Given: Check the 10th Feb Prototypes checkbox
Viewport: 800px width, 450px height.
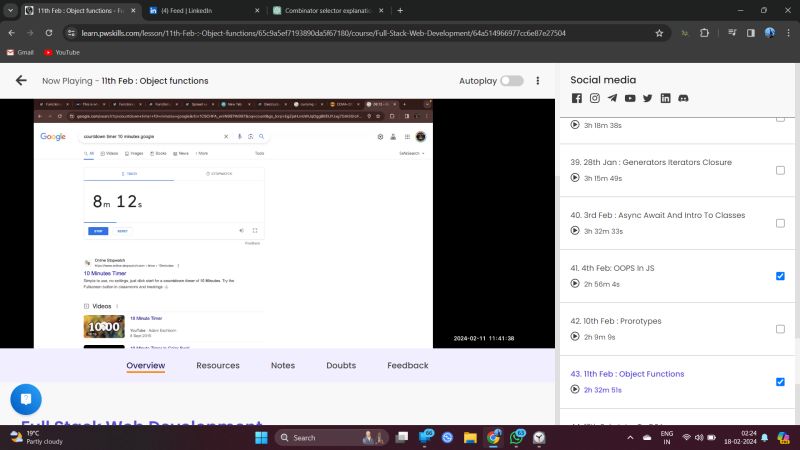Looking at the screenshot, I should (x=780, y=329).
